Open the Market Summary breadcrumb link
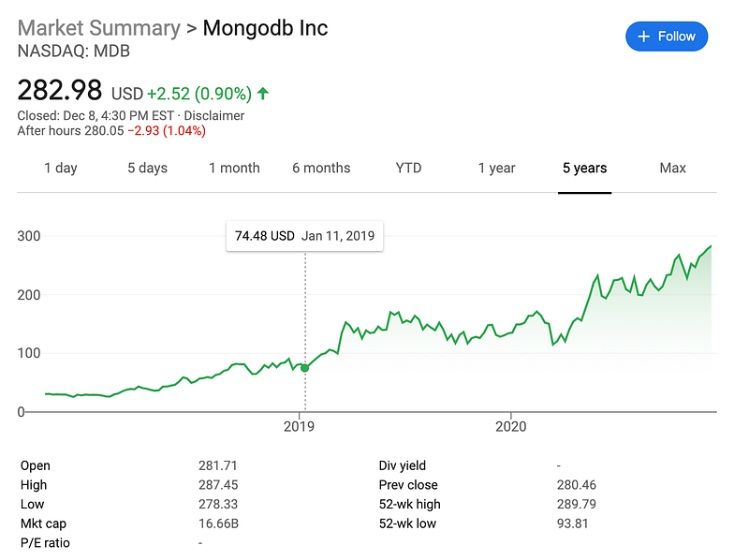The height and width of the screenshot is (560, 749). pyautogui.click(x=99, y=28)
